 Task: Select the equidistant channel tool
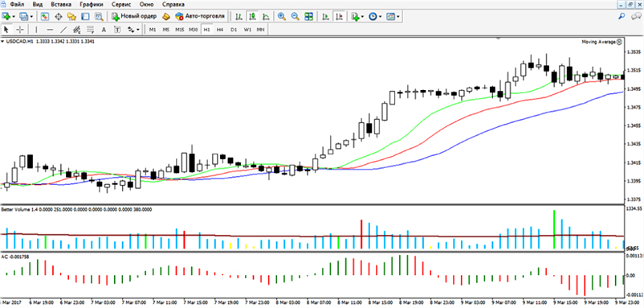76,30
